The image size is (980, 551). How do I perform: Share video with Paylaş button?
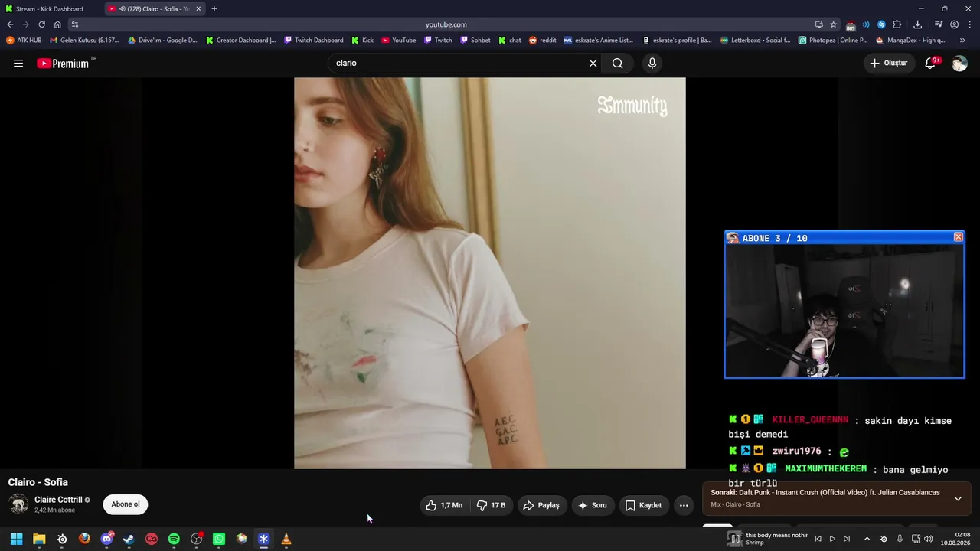point(541,505)
